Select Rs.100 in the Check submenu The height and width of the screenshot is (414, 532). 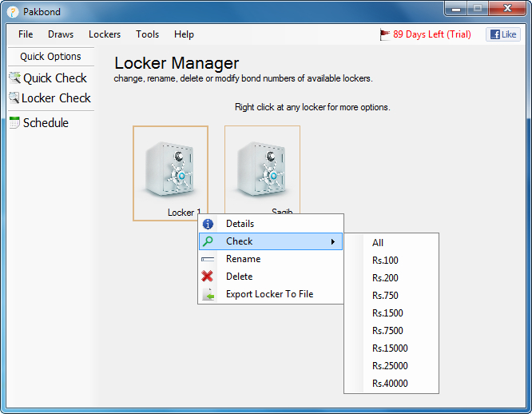[x=391, y=261]
